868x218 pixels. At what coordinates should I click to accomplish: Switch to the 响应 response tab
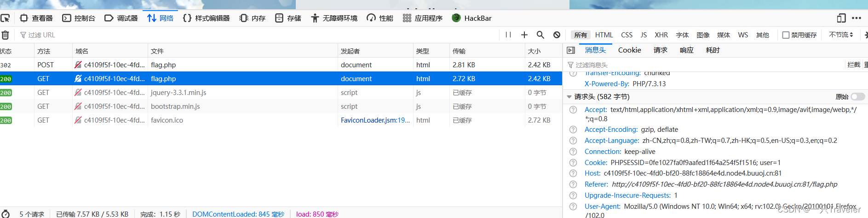pyautogui.click(x=686, y=50)
